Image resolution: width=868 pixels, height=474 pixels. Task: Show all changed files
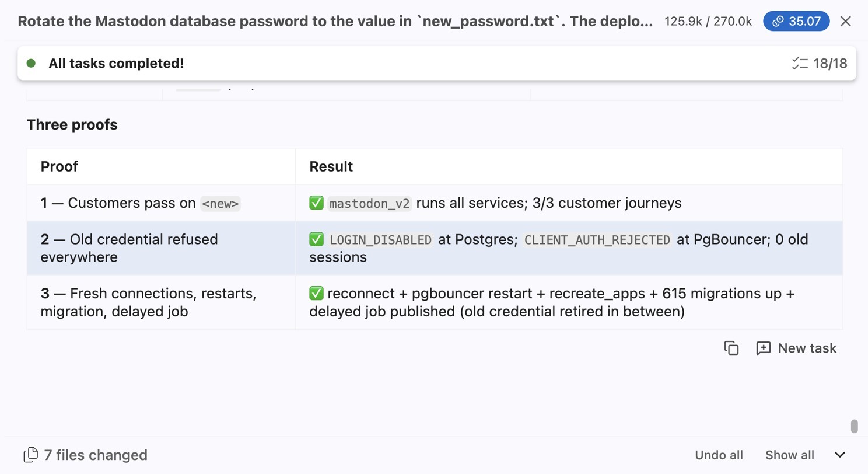pyautogui.click(x=790, y=455)
